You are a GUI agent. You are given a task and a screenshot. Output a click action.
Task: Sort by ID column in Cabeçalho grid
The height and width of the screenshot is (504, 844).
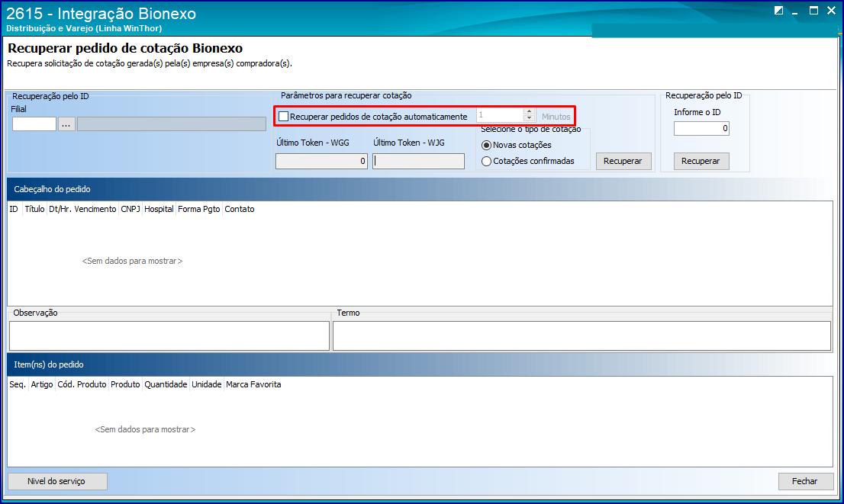[14, 209]
